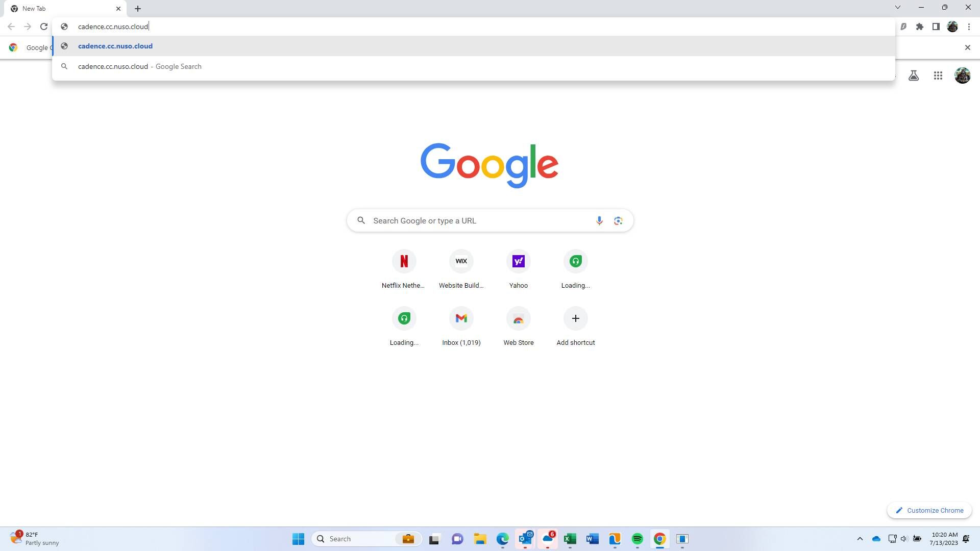Open volume tray icon
Viewport: 980px width, 551px height.
[x=904, y=539]
